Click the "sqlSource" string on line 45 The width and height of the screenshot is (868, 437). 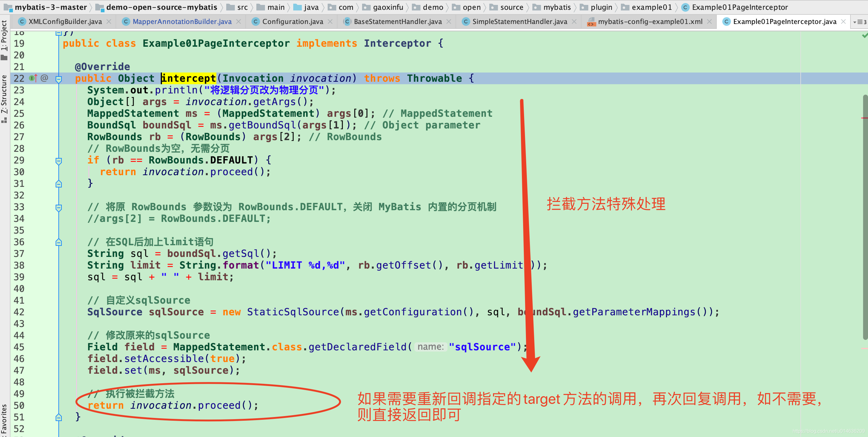[483, 347]
